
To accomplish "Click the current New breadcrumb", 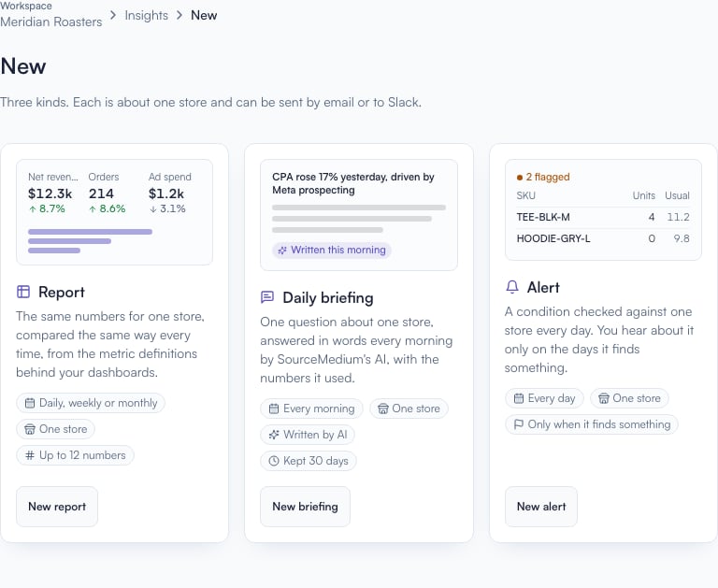I will (204, 15).
